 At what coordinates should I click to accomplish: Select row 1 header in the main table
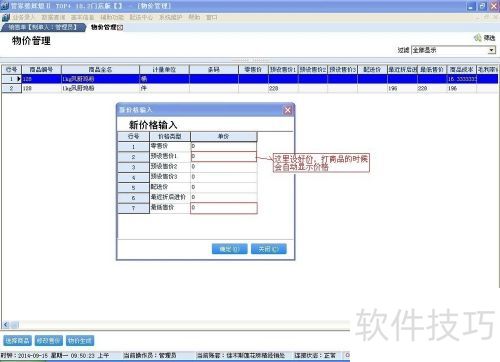pyautogui.click(x=12, y=79)
